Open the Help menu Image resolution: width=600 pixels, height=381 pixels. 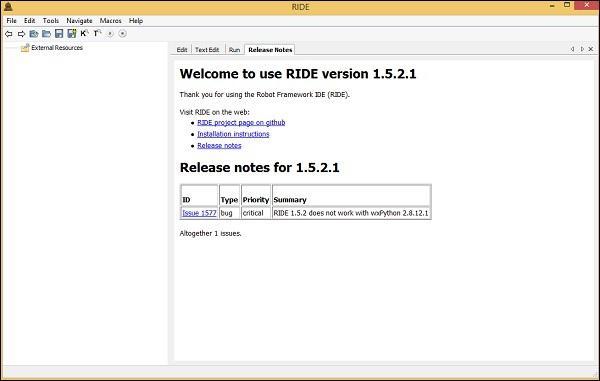tap(136, 21)
